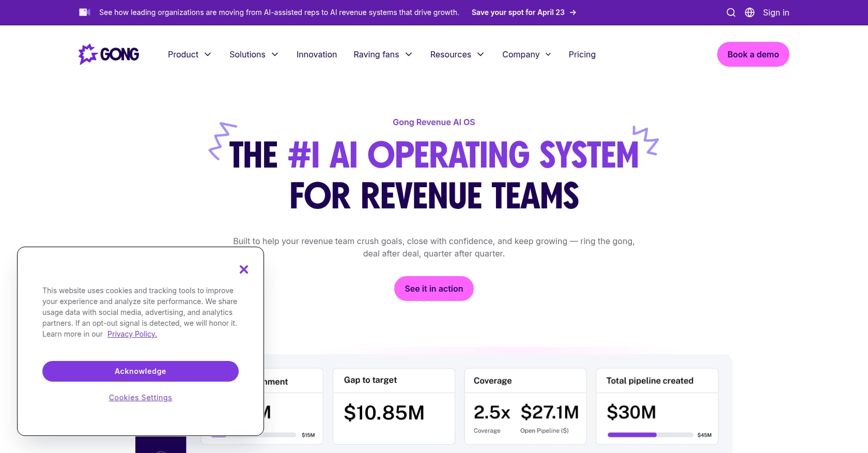Click the Total pipeline created progress bar
The width and height of the screenshot is (868, 453).
pos(650,435)
